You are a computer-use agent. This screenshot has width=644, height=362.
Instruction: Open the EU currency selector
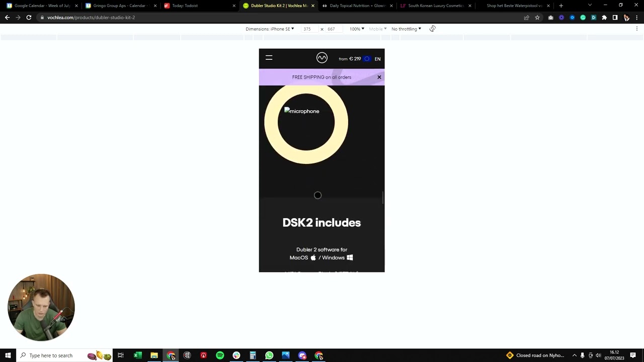(367, 59)
